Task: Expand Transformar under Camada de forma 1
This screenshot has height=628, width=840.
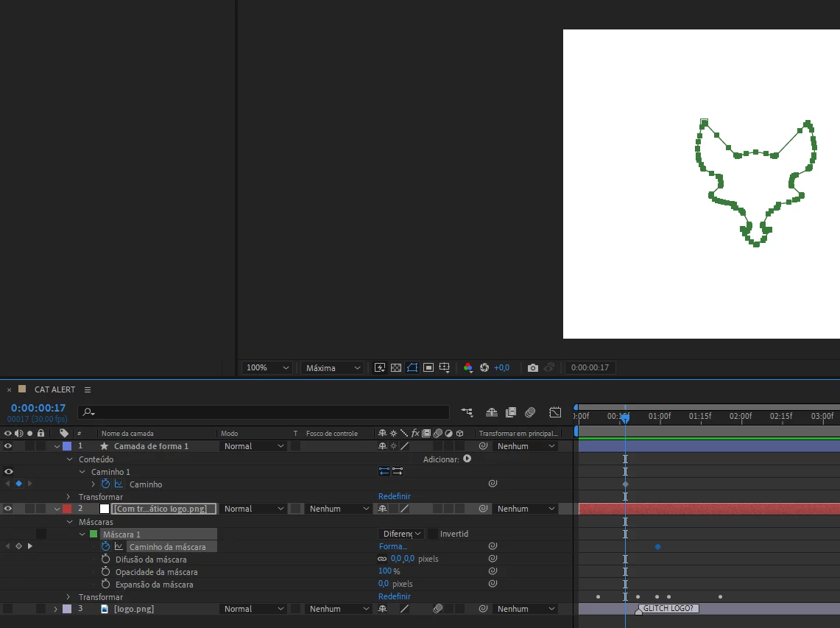Action: 68,497
